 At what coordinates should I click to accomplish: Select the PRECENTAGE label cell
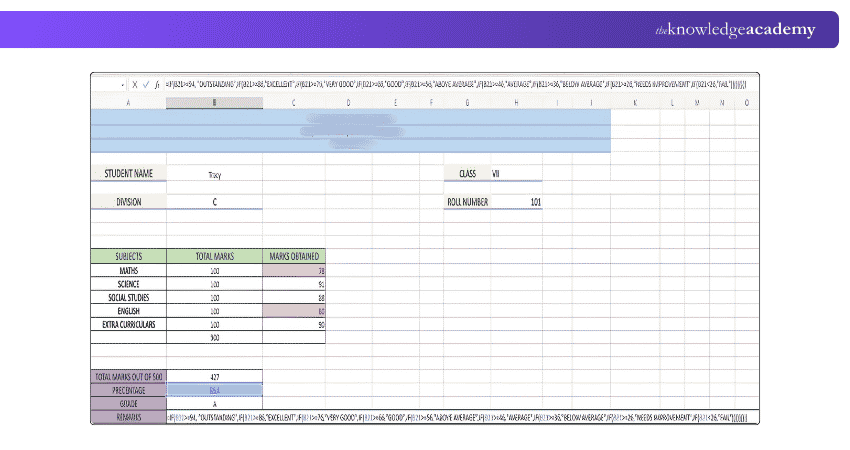pyautogui.click(x=128, y=390)
